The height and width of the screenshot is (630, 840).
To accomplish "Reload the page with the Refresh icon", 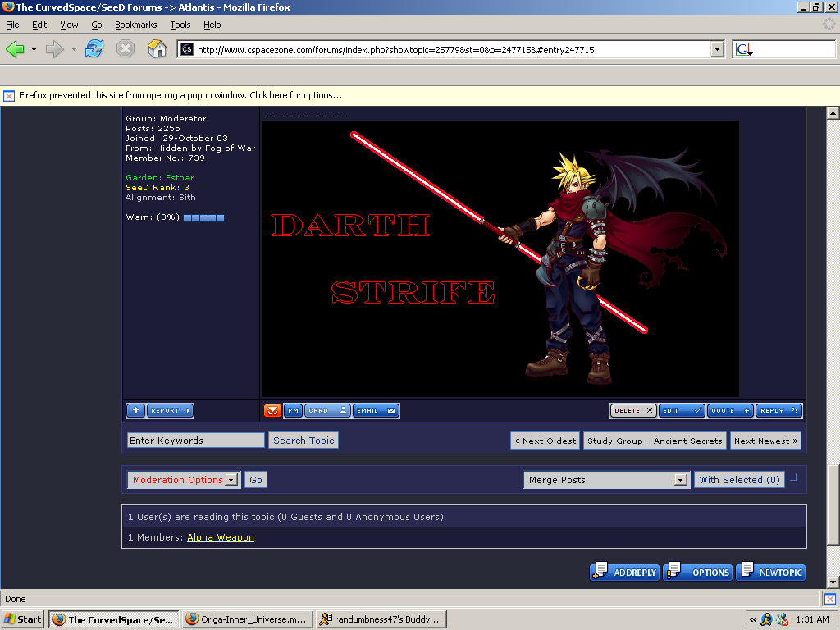I will click(x=94, y=48).
